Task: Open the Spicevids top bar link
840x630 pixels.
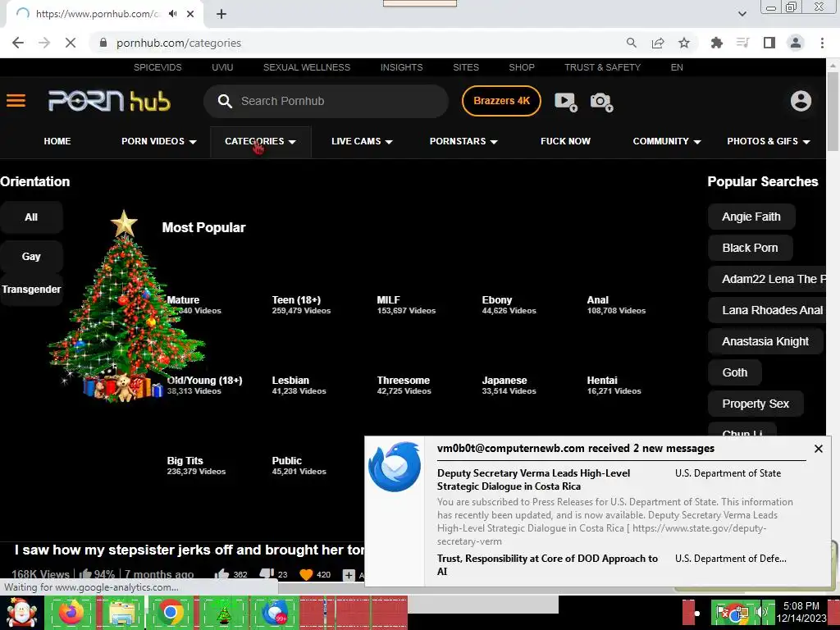Action: pyautogui.click(x=157, y=67)
